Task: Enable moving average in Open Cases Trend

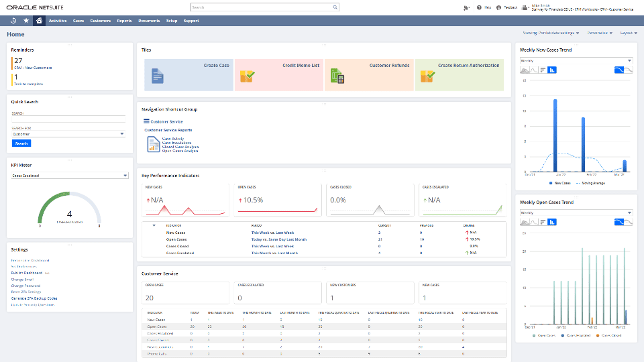Action: click(619, 222)
